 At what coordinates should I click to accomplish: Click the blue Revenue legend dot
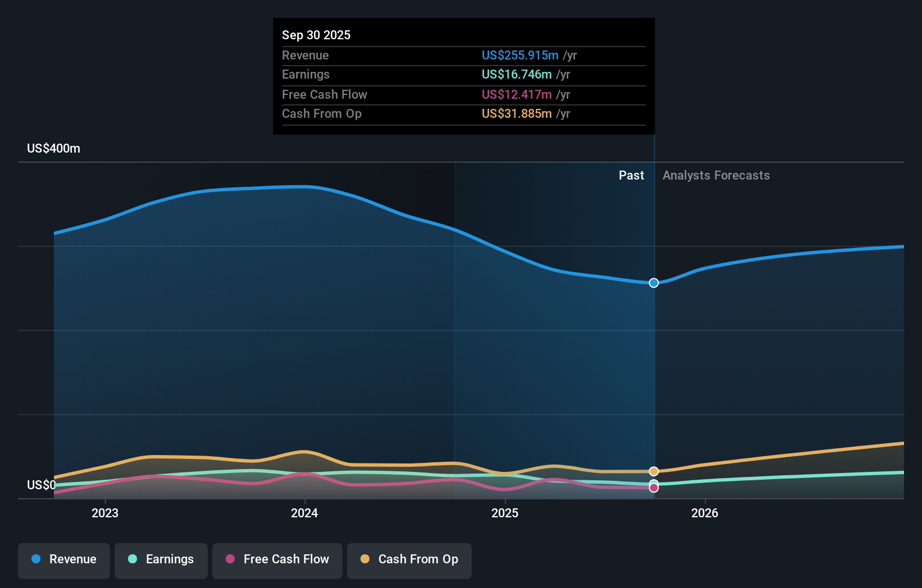[x=35, y=559]
